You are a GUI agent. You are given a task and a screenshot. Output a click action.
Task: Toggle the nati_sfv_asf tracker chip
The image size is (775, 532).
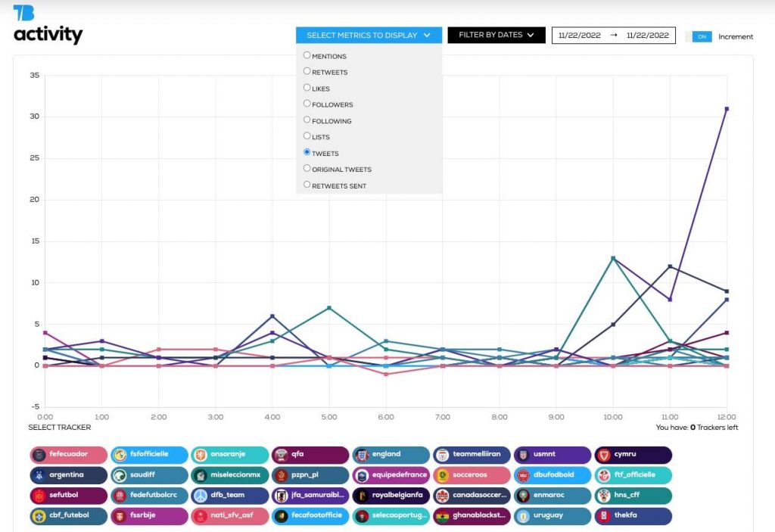coord(230,516)
